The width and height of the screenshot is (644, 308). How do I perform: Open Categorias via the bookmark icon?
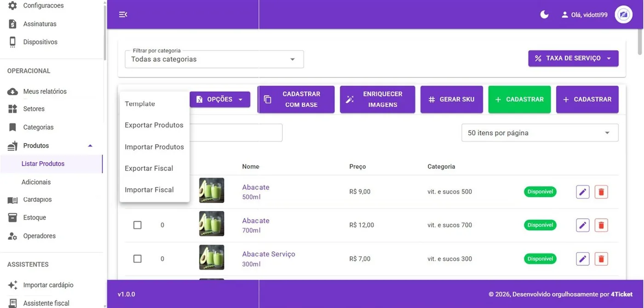13,127
